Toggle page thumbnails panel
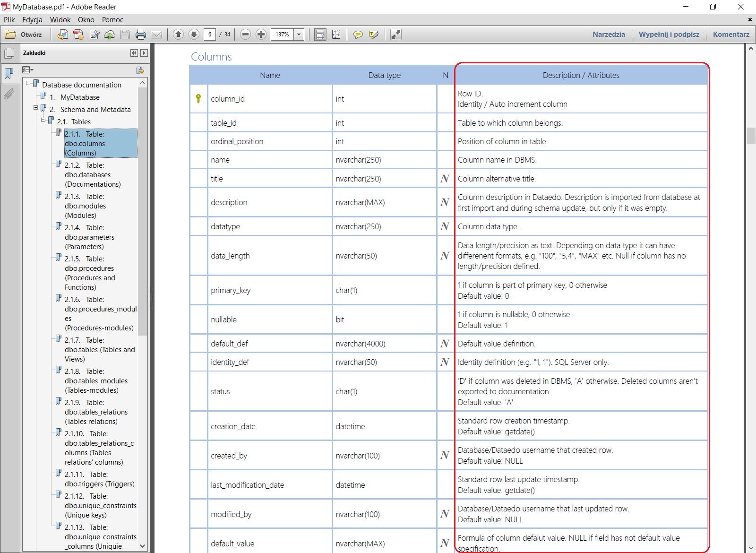 (x=9, y=53)
